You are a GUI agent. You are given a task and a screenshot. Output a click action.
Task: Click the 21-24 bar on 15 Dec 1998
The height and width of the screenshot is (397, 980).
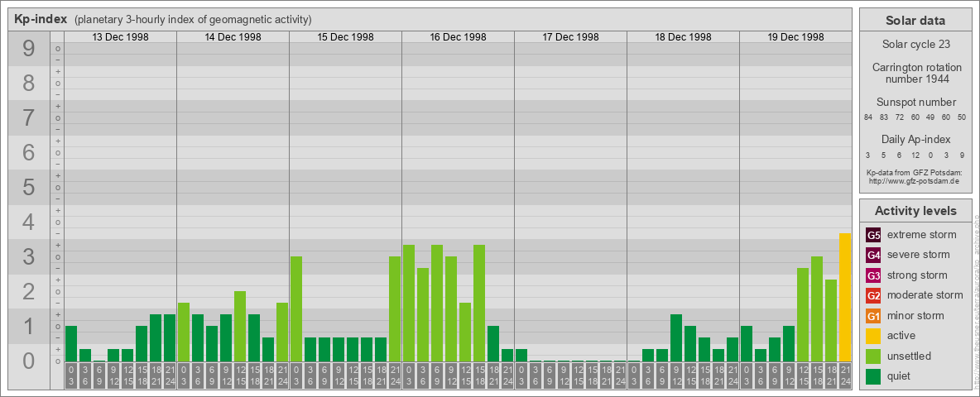click(394, 309)
